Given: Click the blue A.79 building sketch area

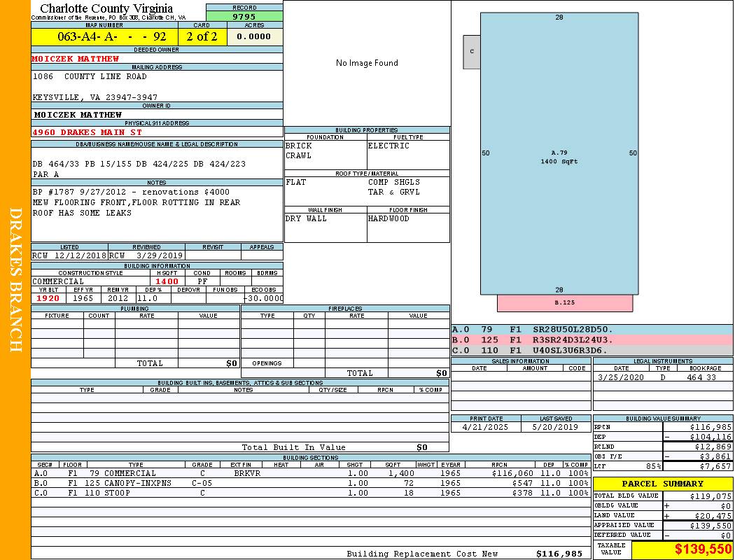Looking at the screenshot, I should tap(559, 153).
